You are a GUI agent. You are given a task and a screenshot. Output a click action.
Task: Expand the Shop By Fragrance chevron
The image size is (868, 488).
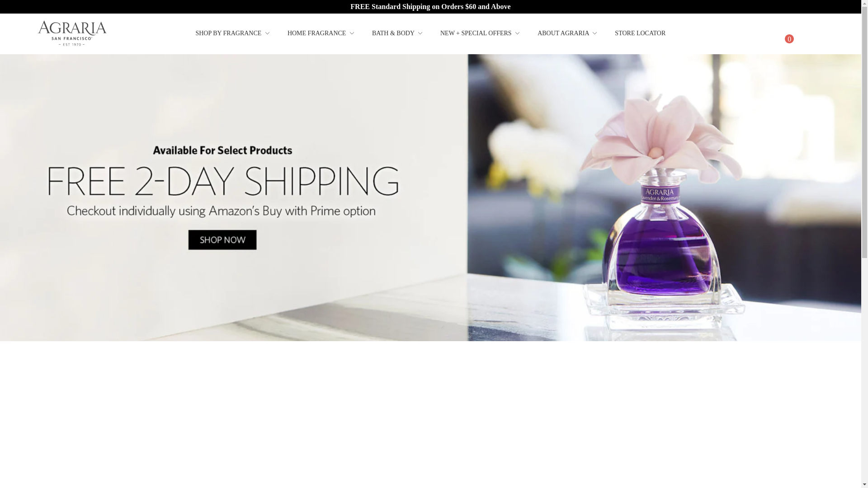[267, 33]
